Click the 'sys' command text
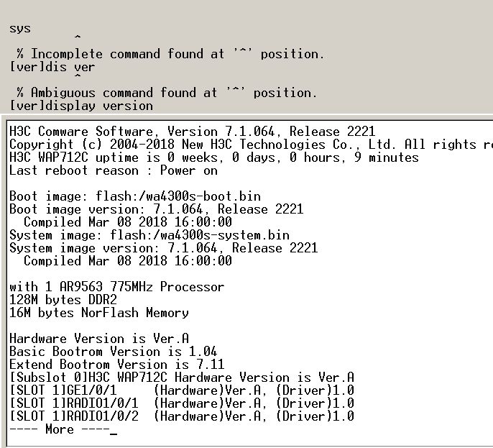The image size is (493, 448). [20, 29]
